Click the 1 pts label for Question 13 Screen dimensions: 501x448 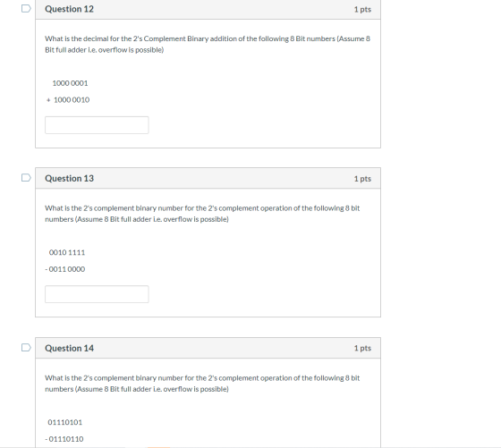click(x=362, y=179)
